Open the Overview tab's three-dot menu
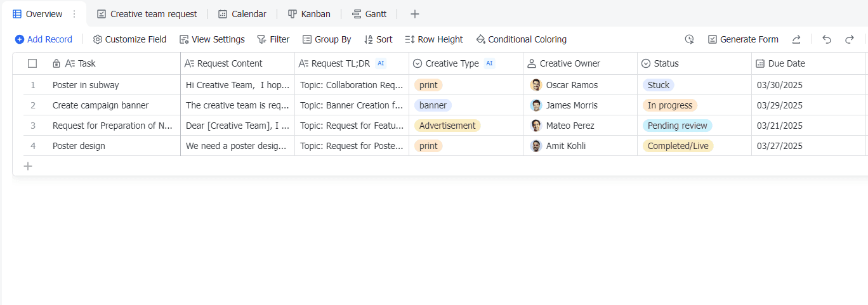Image resolution: width=868 pixels, height=305 pixels. [x=74, y=14]
